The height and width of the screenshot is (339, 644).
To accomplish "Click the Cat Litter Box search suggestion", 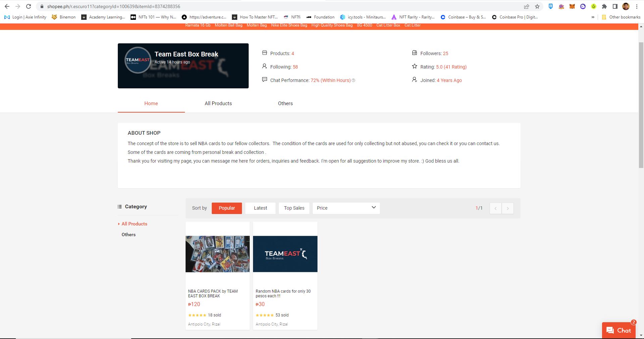I will (388, 25).
